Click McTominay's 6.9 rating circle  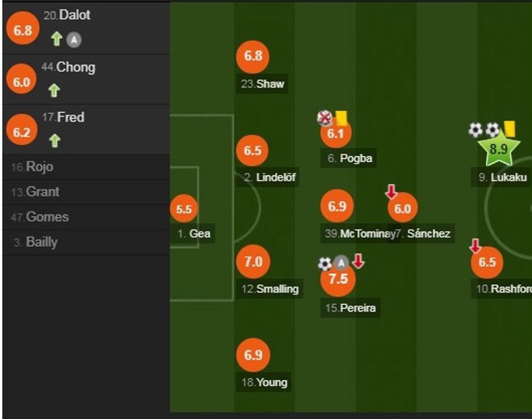[x=337, y=207]
